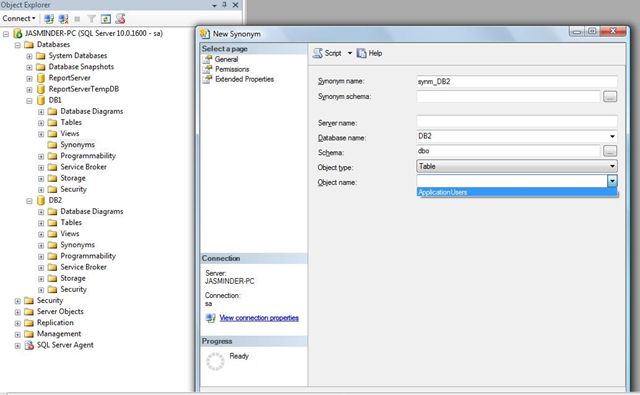Image resolution: width=640 pixels, height=395 pixels.
Task: Select Server Objects folder
Action: 60,311
